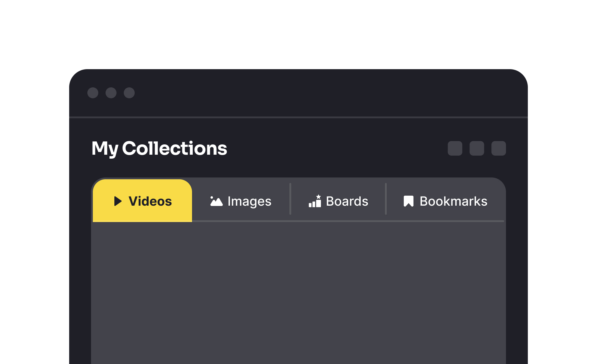The image size is (597, 364).
Task: Click the bookmark ribbon icon next to Bookmarks
Action: coord(408,201)
